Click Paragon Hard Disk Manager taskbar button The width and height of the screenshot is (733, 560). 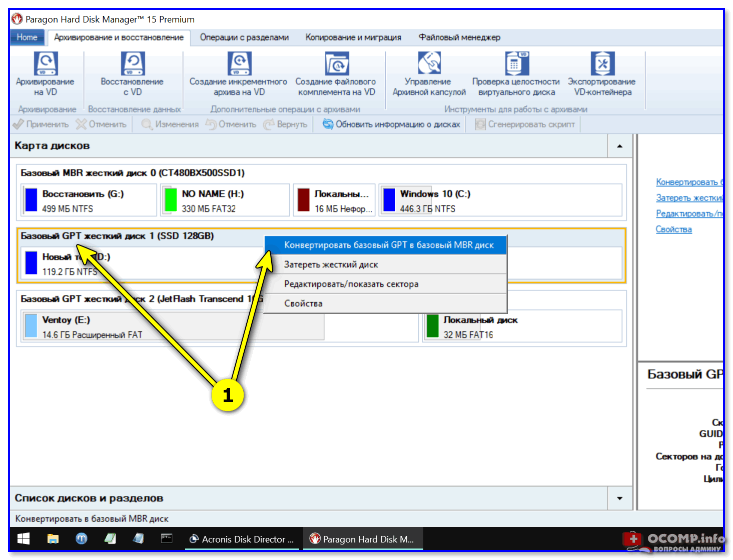point(363,539)
